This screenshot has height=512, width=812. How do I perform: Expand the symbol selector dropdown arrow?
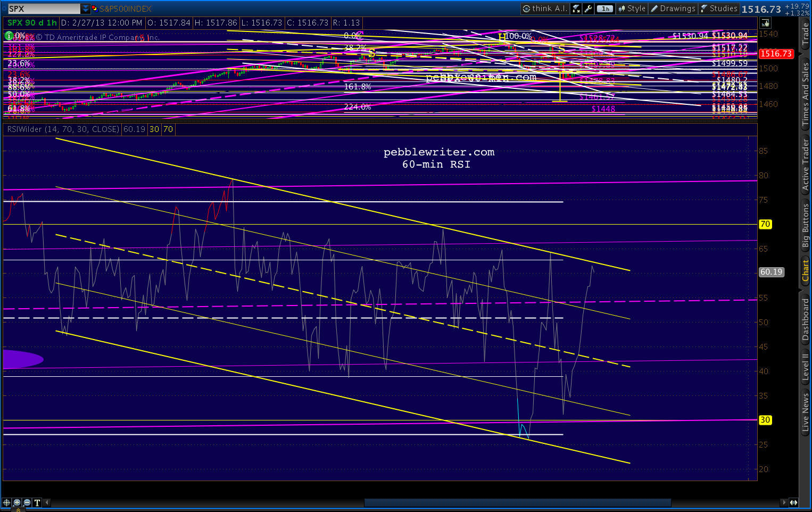[x=86, y=9]
